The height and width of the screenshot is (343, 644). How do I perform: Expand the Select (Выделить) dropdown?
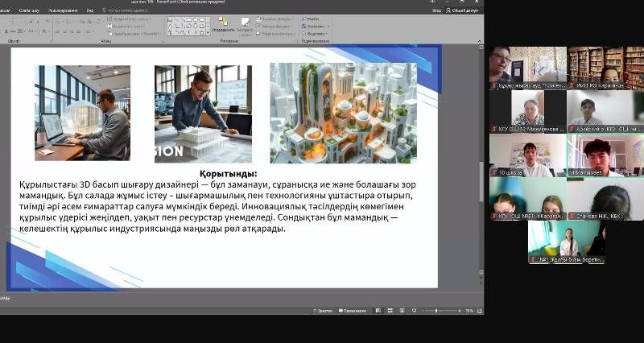(x=314, y=33)
